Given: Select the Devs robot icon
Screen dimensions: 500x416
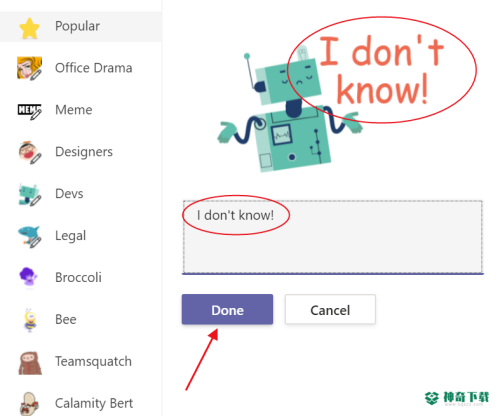Looking at the screenshot, I should pyautogui.click(x=29, y=194).
